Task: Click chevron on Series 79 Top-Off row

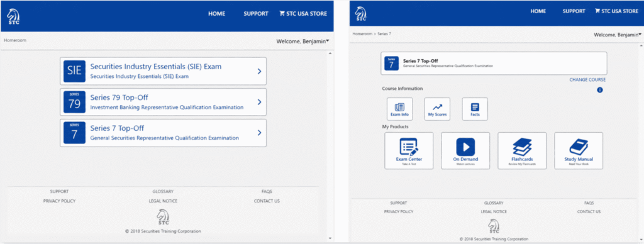Action: (x=259, y=102)
